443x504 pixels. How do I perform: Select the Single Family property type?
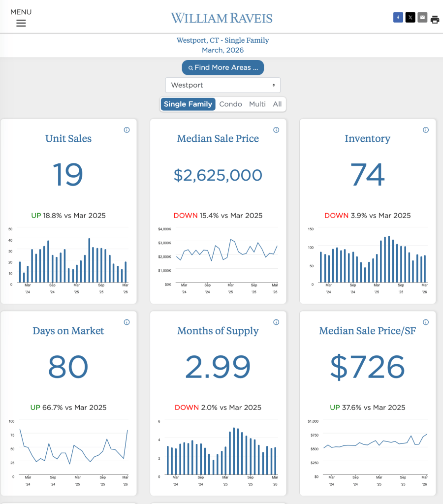pyautogui.click(x=188, y=104)
